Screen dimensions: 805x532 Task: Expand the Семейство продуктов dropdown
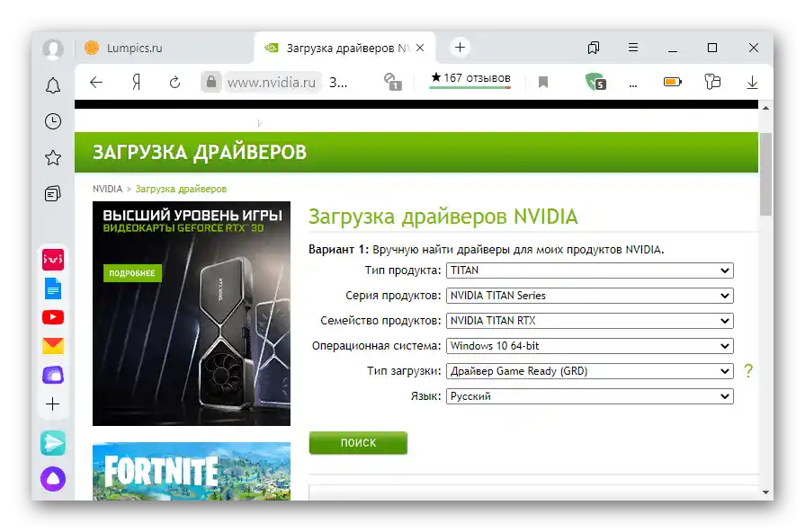(589, 321)
